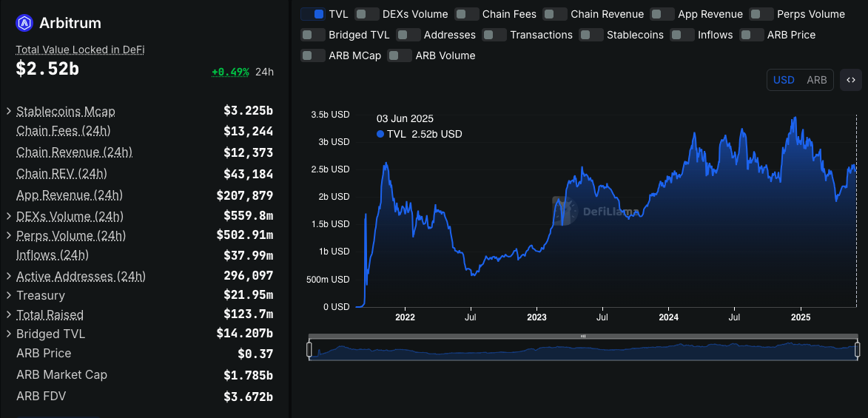Click the Arbitrum logo icon

coord(24,23)
